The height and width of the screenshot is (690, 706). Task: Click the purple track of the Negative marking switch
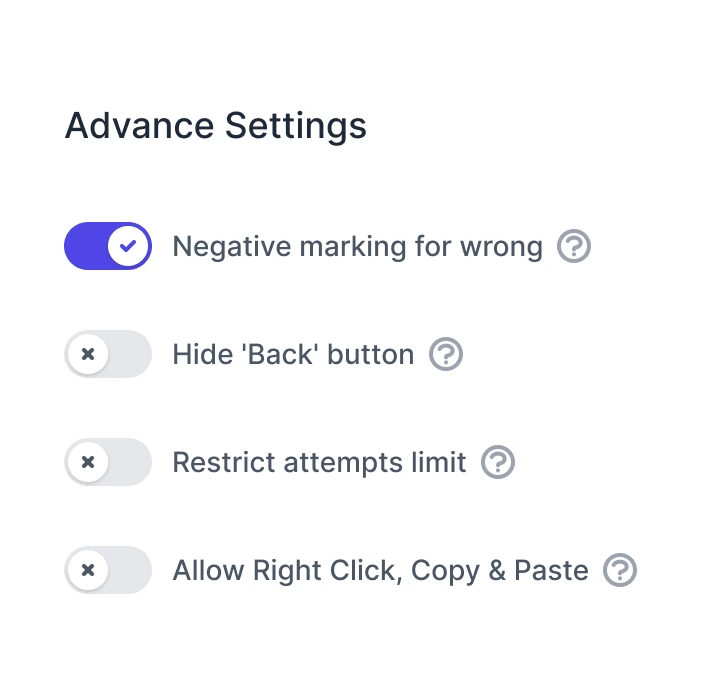(x=85, y=246)
